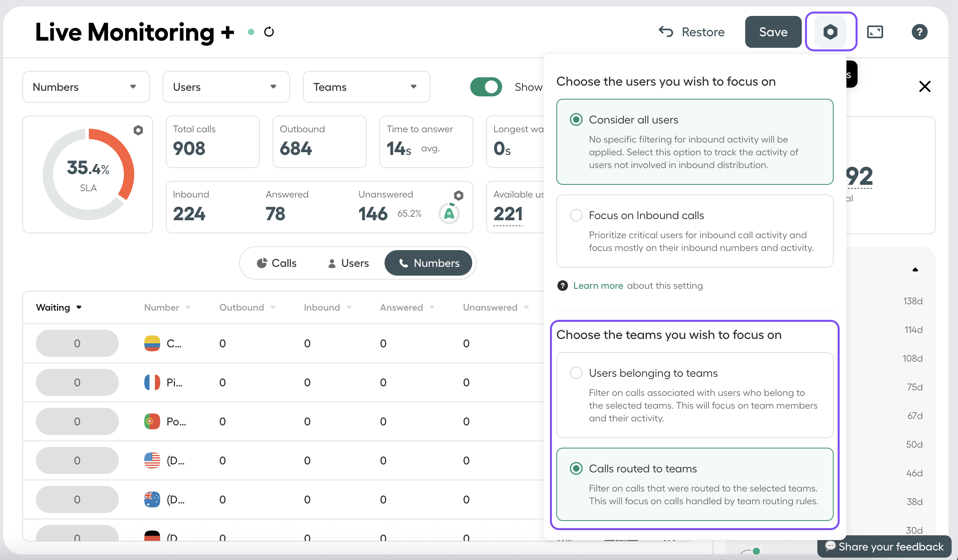Open the Learn more link

598,286
